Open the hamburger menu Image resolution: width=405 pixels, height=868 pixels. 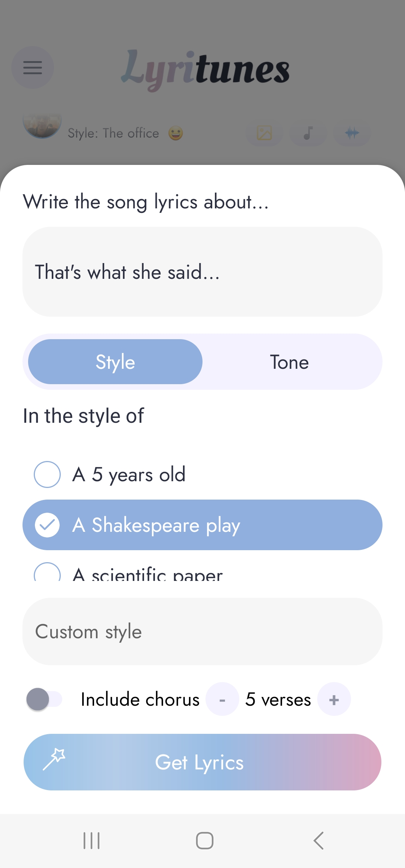[x=33, y=67]
